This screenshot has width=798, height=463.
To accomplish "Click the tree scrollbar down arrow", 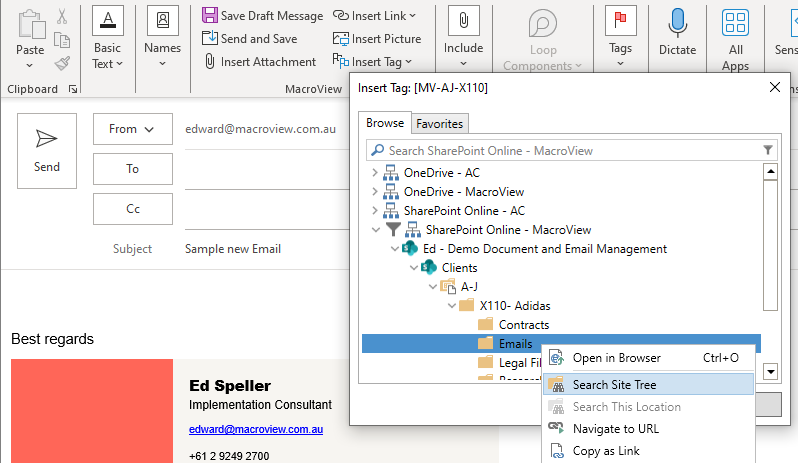I will tap(771, 372).
